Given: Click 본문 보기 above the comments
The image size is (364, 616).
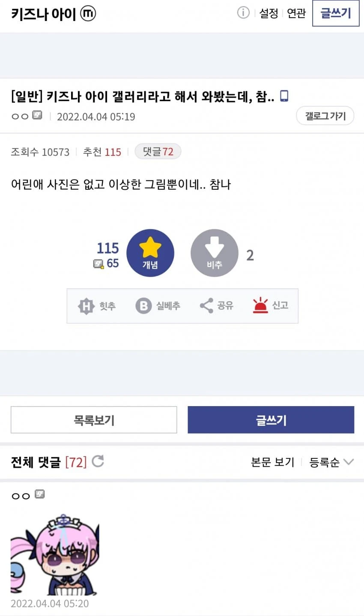Looking at the screenshot, I should 273,462.
